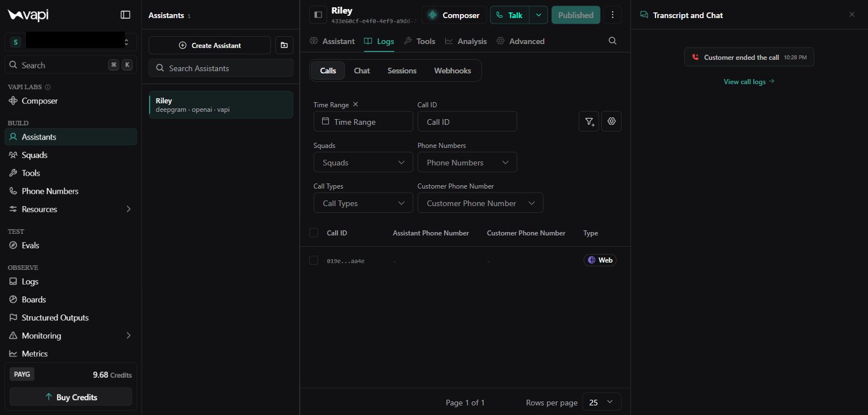Select the Chat sub-tab

pyautogui.click(x=362, y=71)
